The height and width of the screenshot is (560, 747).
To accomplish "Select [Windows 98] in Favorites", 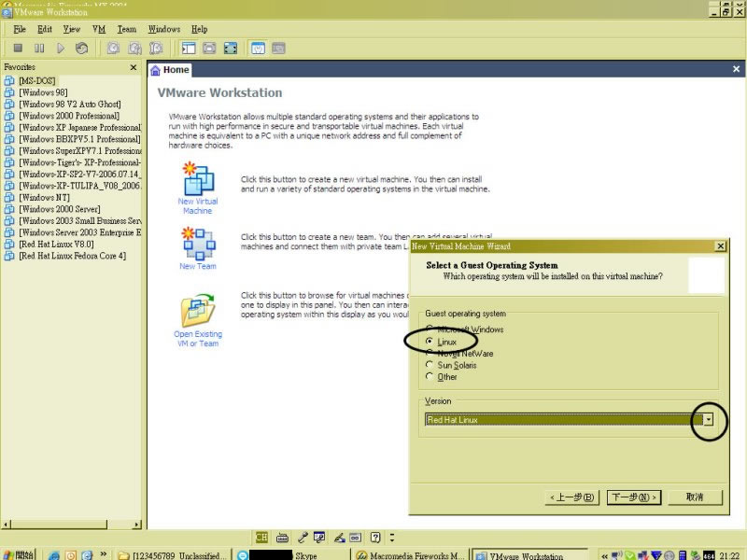I will point(43,92).
